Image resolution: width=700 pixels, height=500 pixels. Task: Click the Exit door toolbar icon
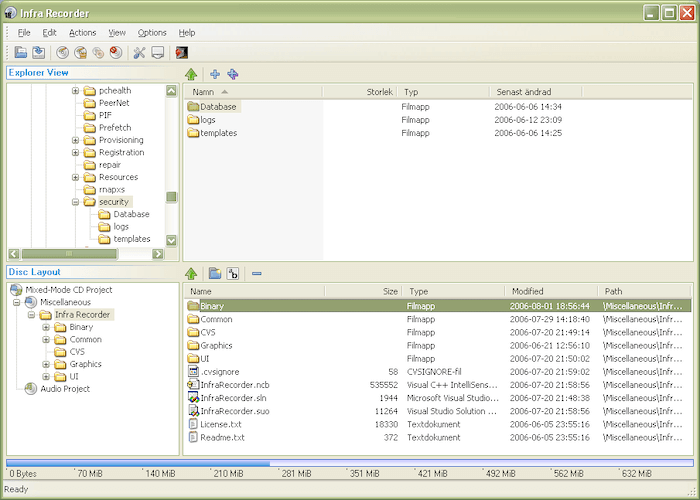tap(181, 52)
